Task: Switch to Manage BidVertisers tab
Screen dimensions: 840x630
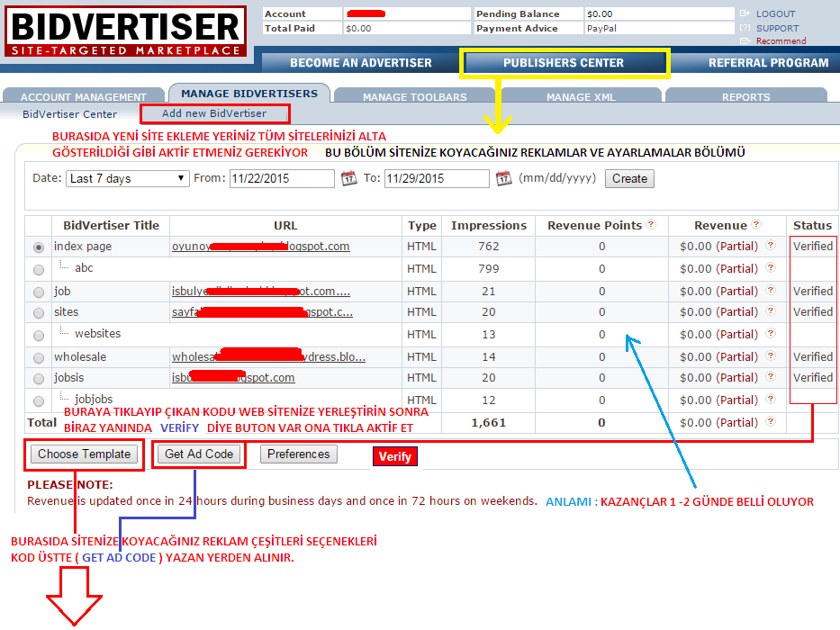Action: click(x=249, y=94)
